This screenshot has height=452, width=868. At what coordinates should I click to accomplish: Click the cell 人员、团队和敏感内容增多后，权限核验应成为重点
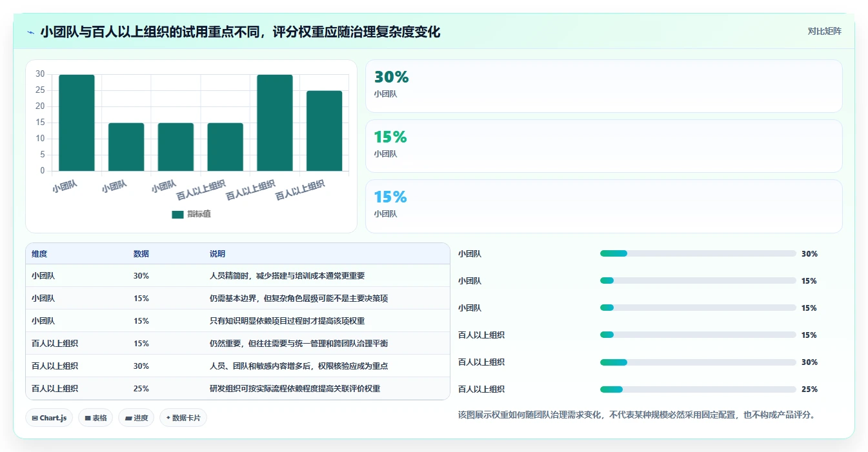click(x=299, y=366)
